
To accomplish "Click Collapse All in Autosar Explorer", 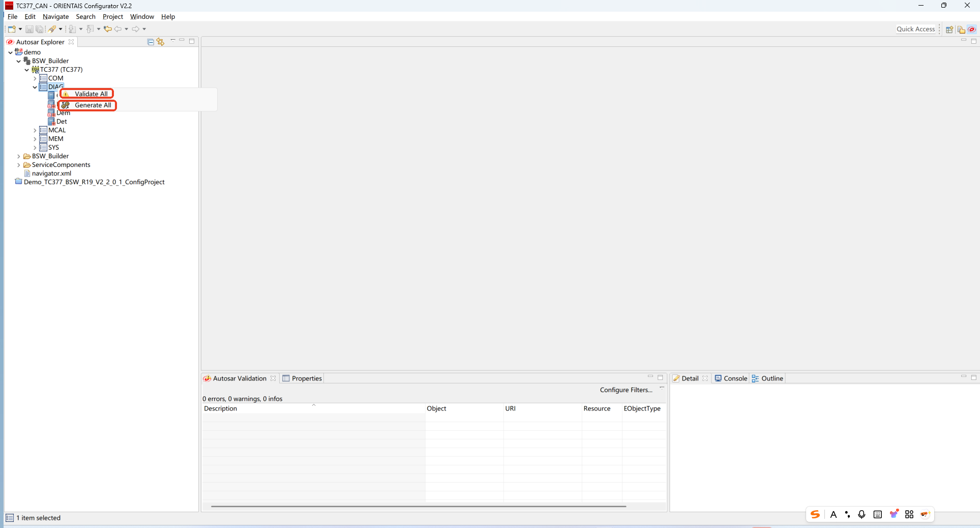I will pos(151,42).
